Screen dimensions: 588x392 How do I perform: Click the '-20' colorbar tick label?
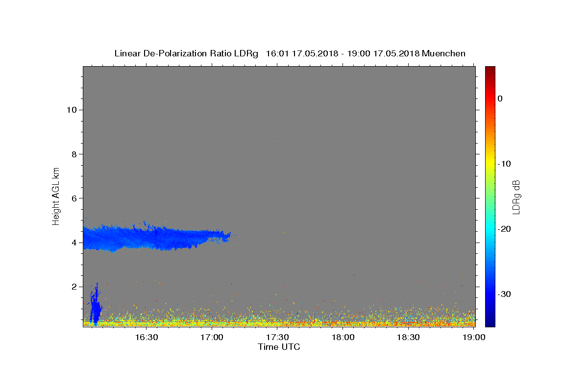[505, 229]
